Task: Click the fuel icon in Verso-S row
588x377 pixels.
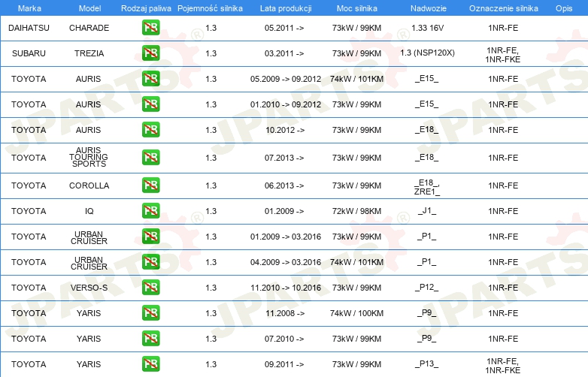Action: 150,287
